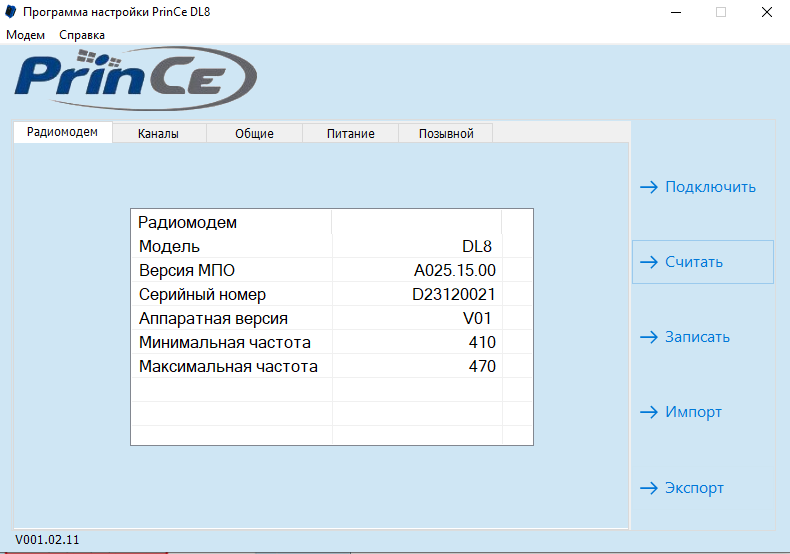Viewport: 790px width, 554px height.
Task: Go to the Позывной tab
Action: click(446, 133)
